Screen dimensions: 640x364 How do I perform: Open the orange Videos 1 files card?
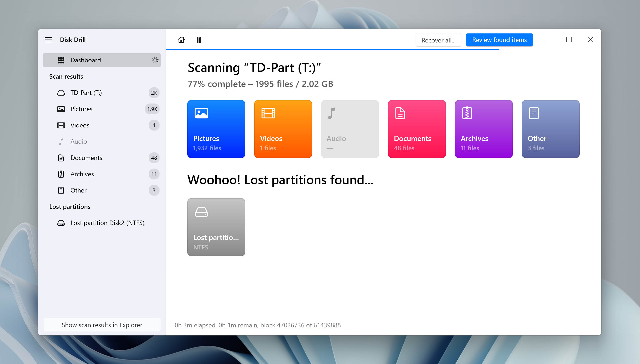click(283, 129)
